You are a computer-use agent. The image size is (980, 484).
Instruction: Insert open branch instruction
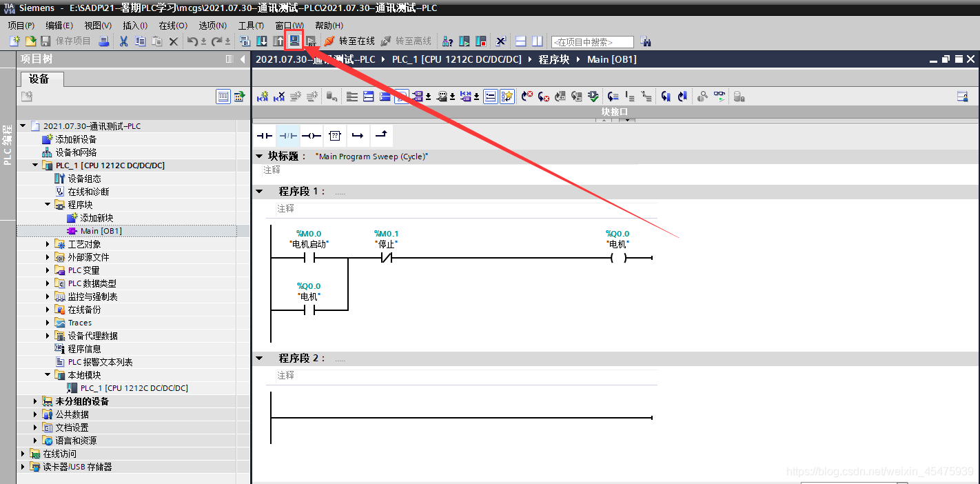[x=358, y=135]
